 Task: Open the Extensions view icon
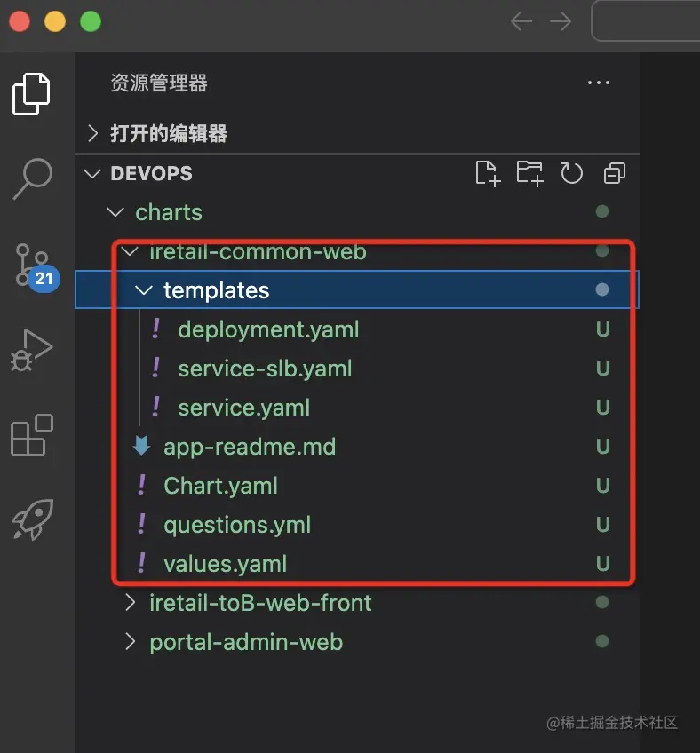click(x=32, y=435)
